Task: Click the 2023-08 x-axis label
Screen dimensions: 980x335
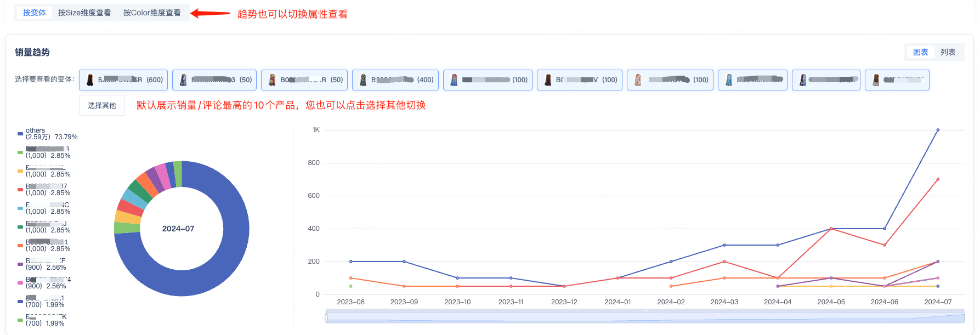Action: [351, 302]
